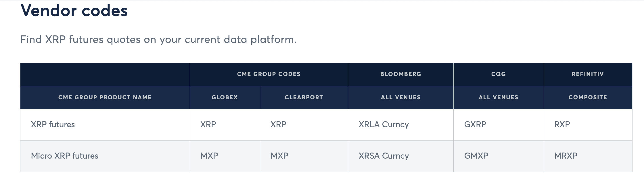The image size is (644, 194).
Task: Select the MRXP Refinitiv code
Action: pos(566,156)
